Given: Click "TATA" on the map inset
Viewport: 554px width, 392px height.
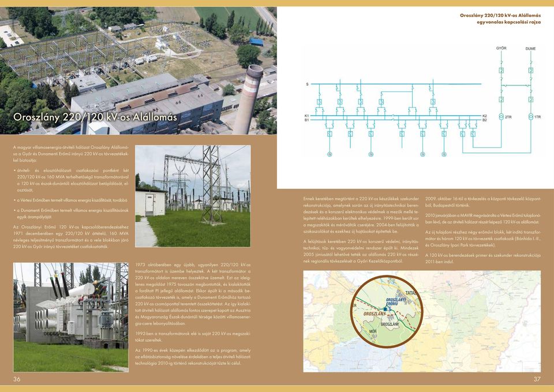Looking at the screenshot, I should click(411, 293).
